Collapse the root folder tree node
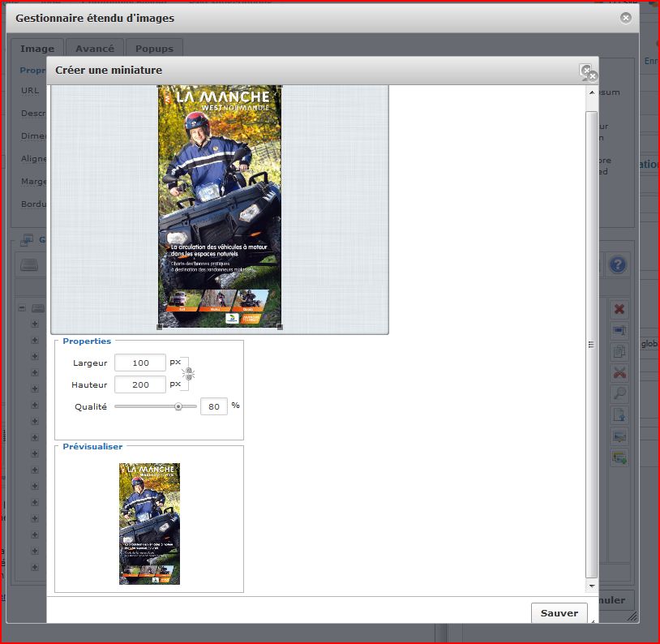The image size is (660, 644). (x=22, y=308)
